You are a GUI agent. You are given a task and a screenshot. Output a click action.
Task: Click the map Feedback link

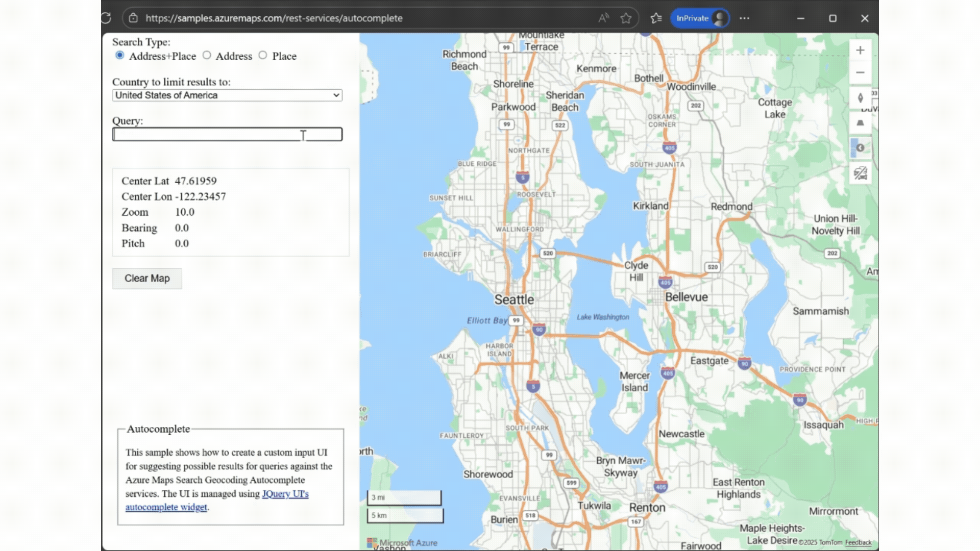coord(858,542)
